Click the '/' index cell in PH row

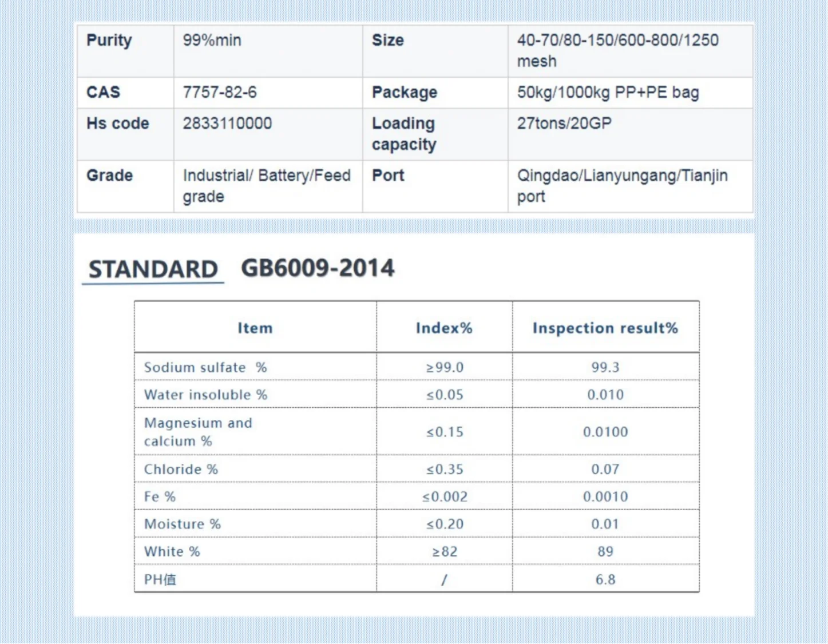tap(445, 579)
